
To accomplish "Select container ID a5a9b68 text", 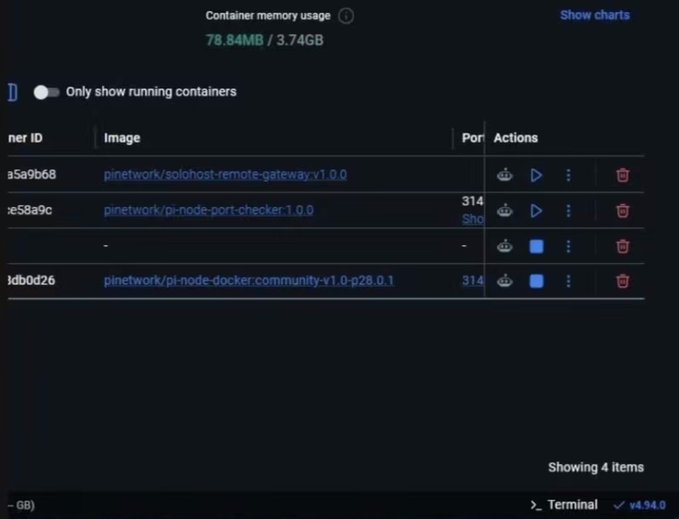I will point(32,174).
